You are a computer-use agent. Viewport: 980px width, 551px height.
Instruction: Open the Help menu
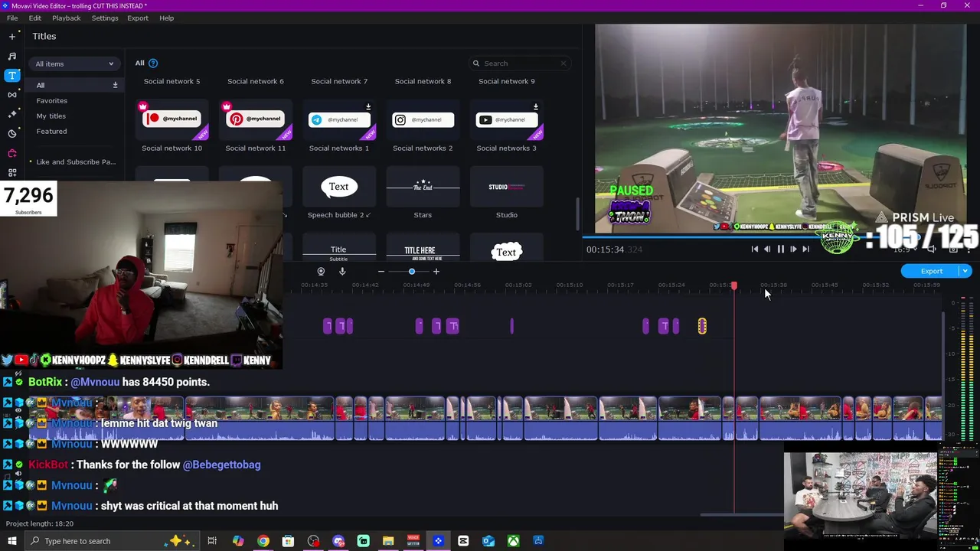click(167, 18)
